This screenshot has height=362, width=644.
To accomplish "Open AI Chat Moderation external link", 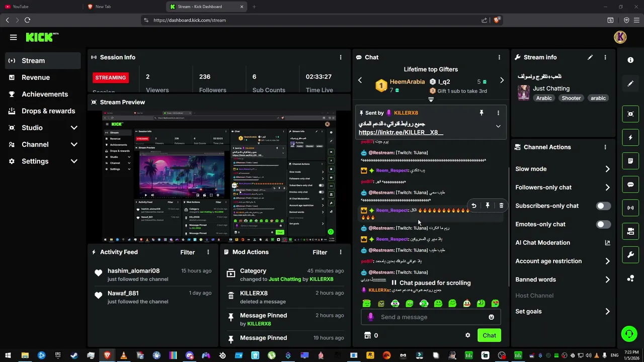I will point(607,243).
